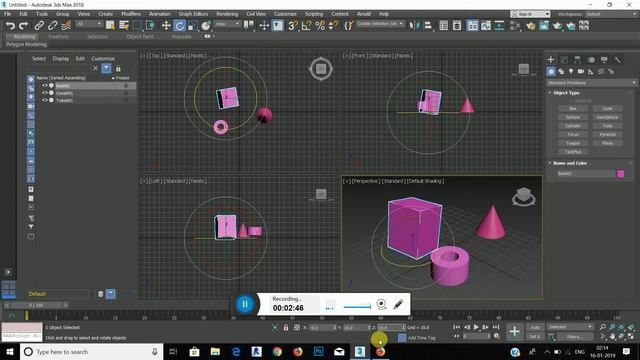Switch to the Display command panel tab
Image resolution: width=640 pixels, height=360 pixels.
tap(604, 60)
